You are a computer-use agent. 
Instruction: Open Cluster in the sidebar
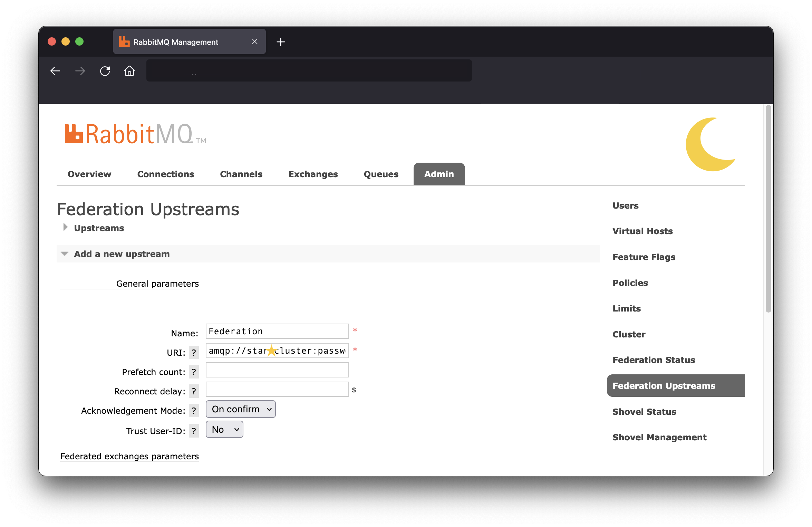tap(629, 334)
